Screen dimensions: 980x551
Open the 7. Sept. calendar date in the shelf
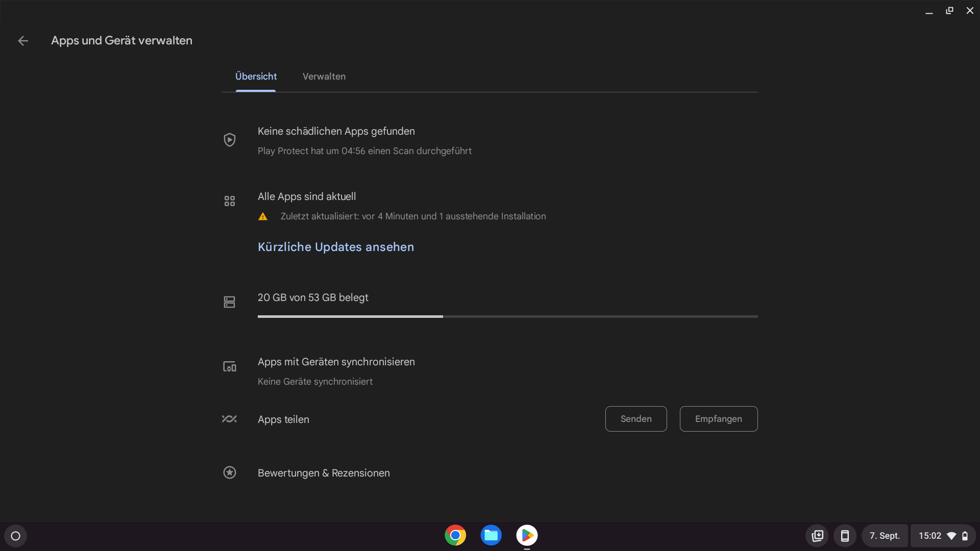point(885,536)
